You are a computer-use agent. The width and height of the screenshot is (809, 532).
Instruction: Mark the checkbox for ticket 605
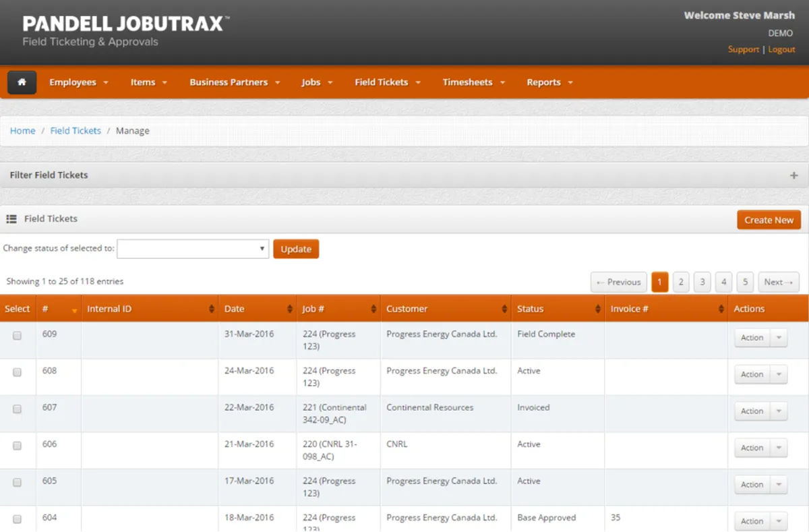point(18,482)
